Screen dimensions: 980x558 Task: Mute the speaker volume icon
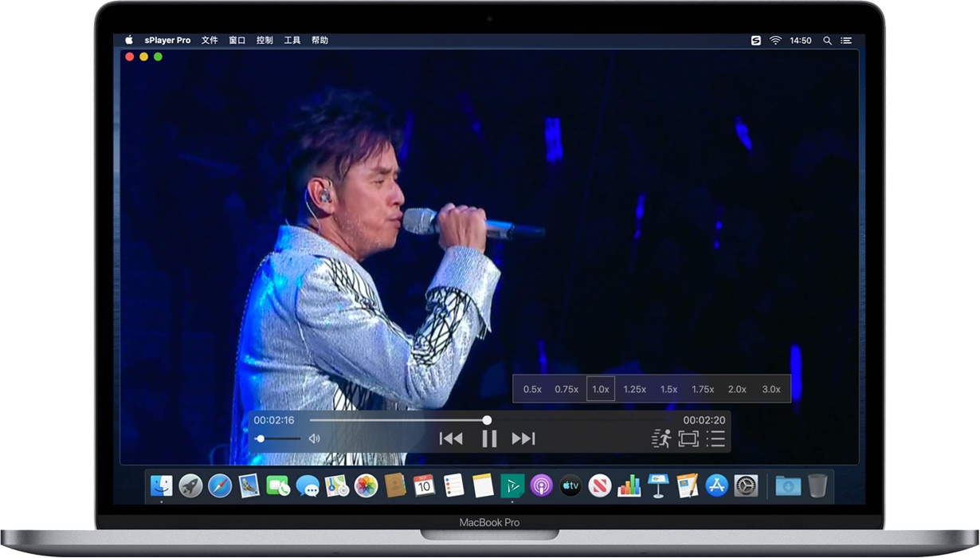pyautogui.click(x=315, y=438)
